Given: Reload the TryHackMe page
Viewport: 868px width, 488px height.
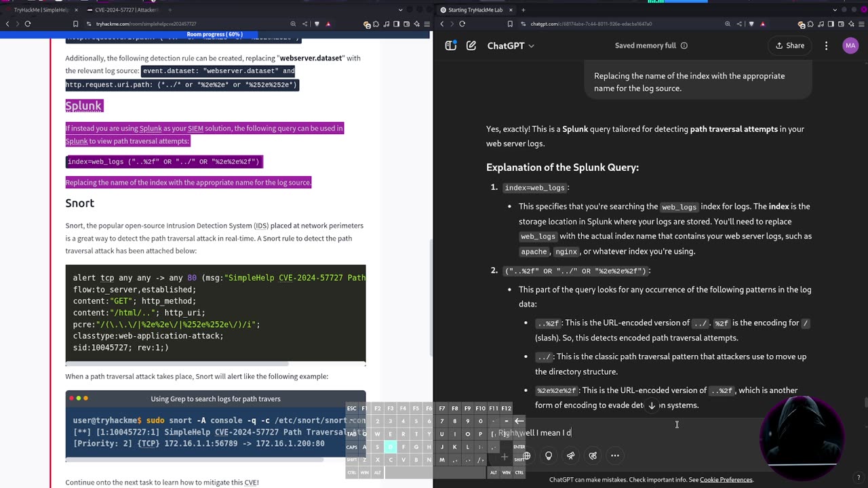Looking at the screenshot, I should click(x=28, y=24).
